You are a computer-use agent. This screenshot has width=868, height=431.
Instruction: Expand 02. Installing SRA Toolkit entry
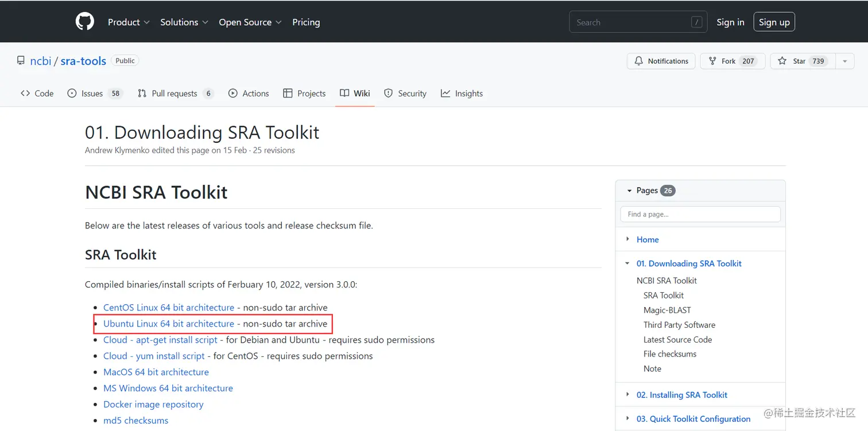(627, 395)
